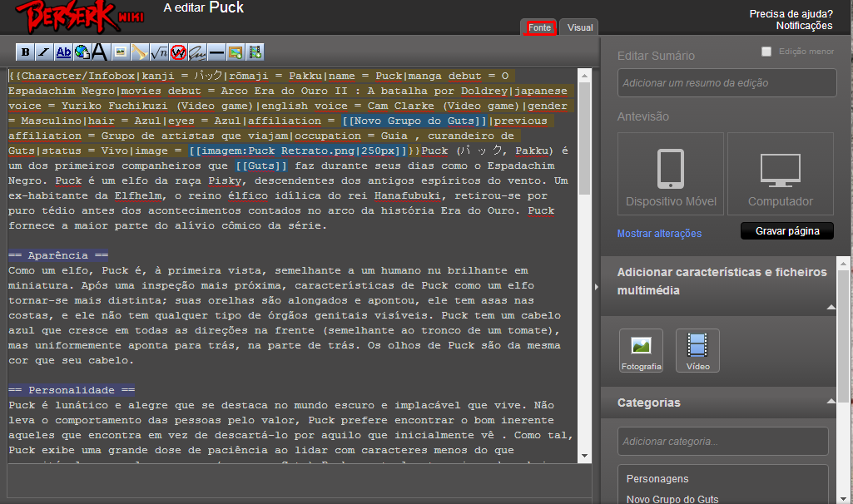This screenshot has height=504, width=853.
Task: Preview on Computador
Action: [780, 174]
